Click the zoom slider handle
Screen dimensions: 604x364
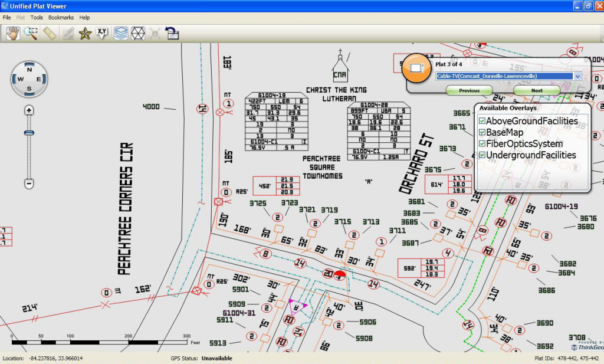click(x=29, y=133)
